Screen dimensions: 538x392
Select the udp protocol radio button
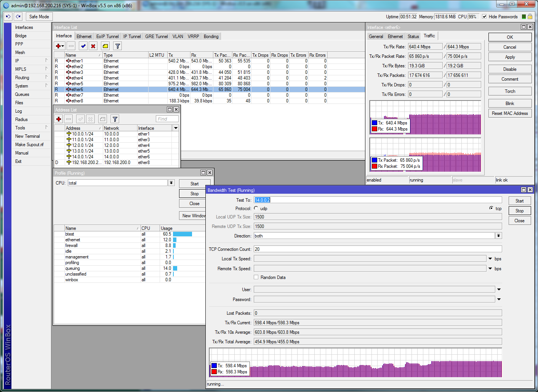256,208
